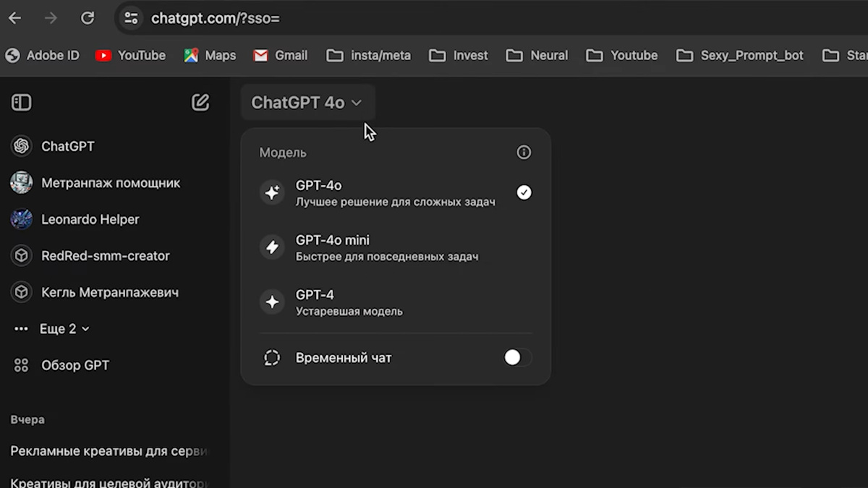Viewport: 868px width, 488px height.
Task: Toggle the Временный чат switch
Action: [x=518, y=357]
